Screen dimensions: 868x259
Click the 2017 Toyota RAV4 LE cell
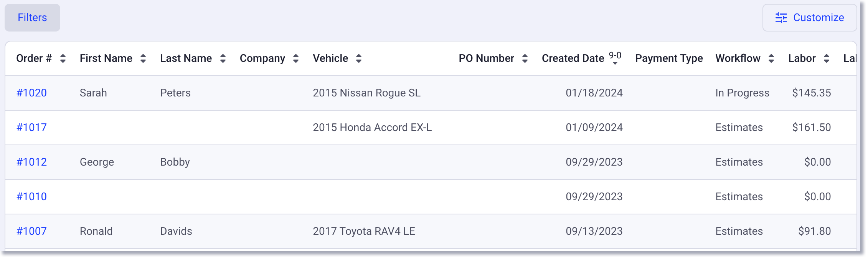coord(364,231)
